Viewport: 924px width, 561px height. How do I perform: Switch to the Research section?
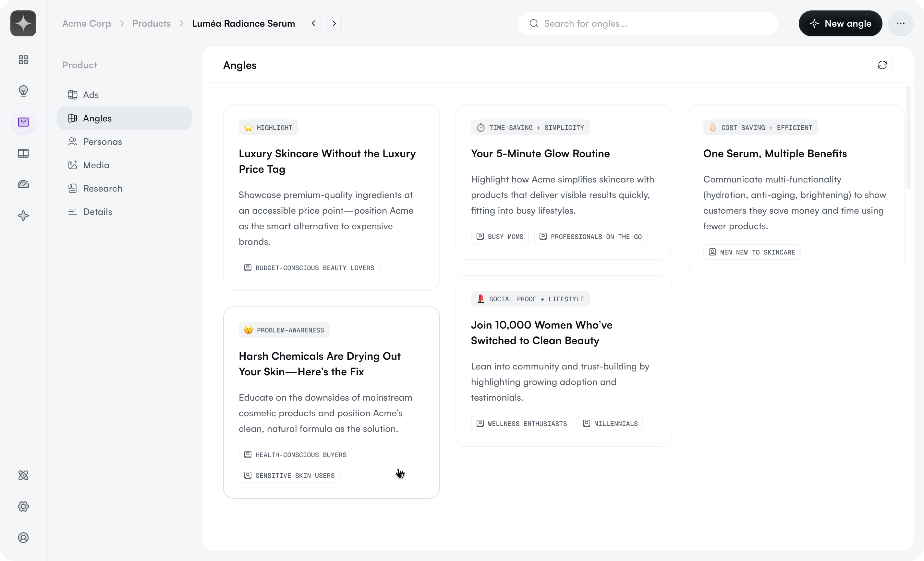coord(103,188)
